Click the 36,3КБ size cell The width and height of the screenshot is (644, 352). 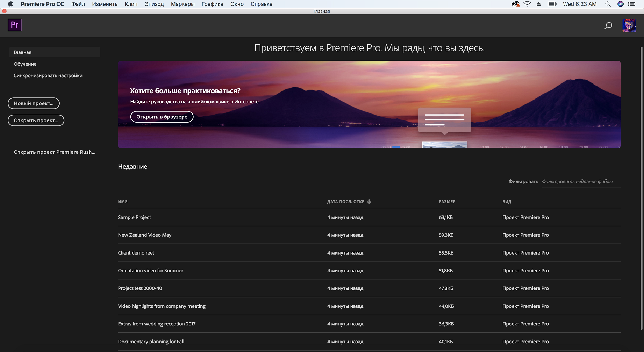tap(446, 324)
